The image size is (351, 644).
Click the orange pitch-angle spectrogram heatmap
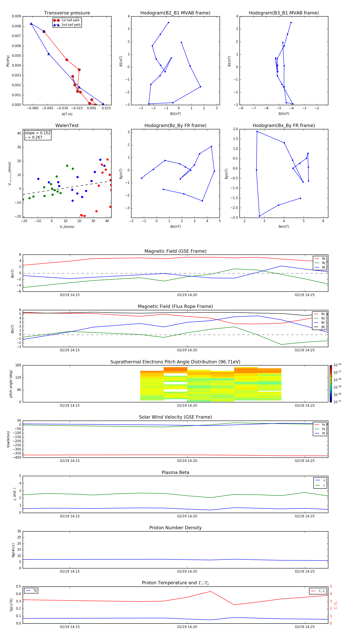211,384
